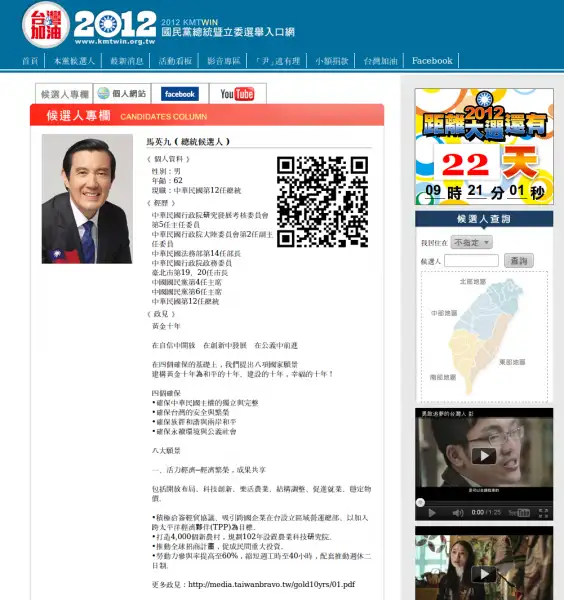
Task: Click the 2012 KMT emblem logo
Action: click(x=115, y=24)
